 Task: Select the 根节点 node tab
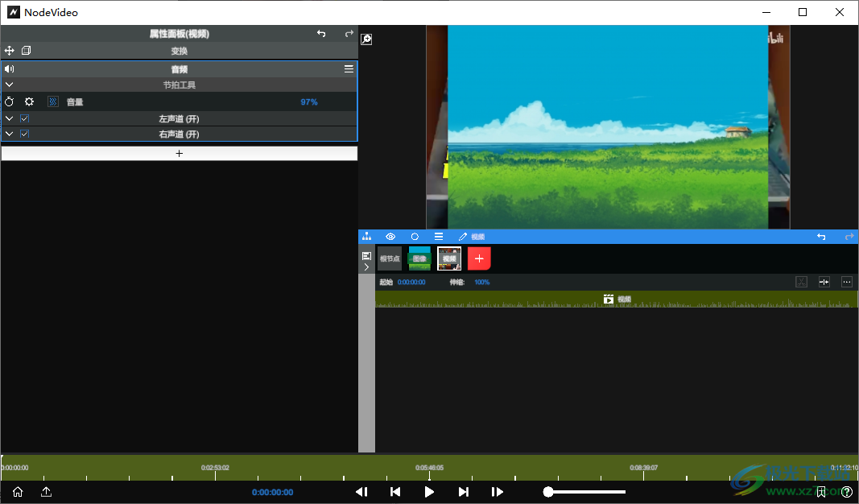click(x=390, y=258)
